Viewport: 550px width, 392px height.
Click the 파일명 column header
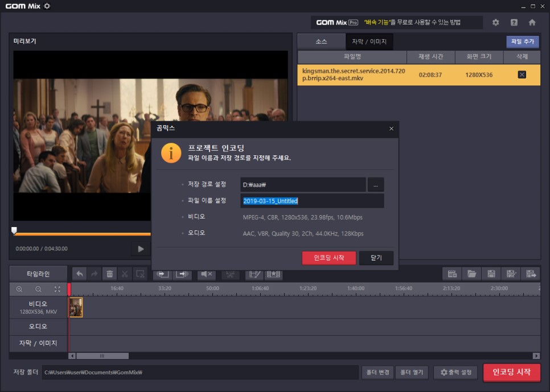tap(352, 57)
